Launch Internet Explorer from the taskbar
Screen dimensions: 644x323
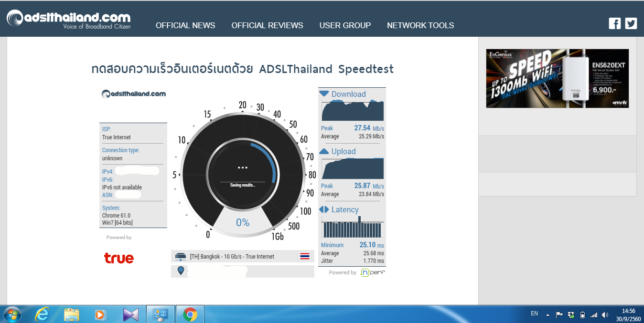coord(43,314)
